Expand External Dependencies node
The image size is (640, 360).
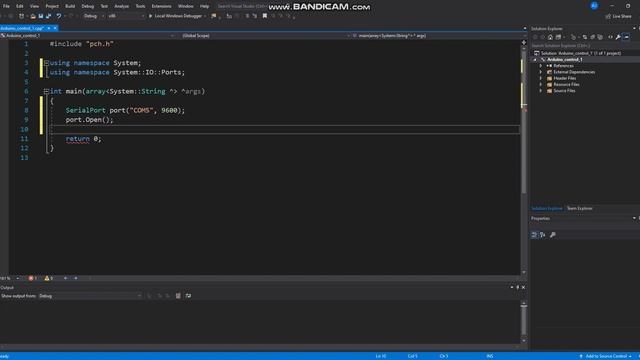coord(541,72)
